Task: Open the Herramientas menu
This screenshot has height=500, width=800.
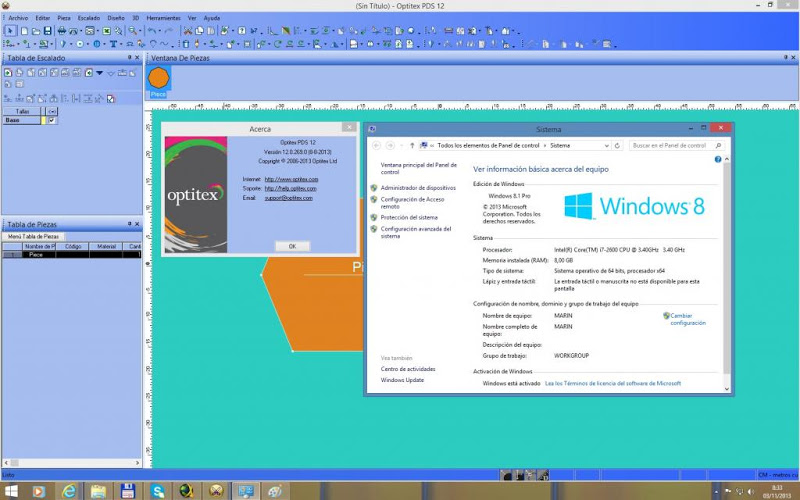Action: [163, 18]
